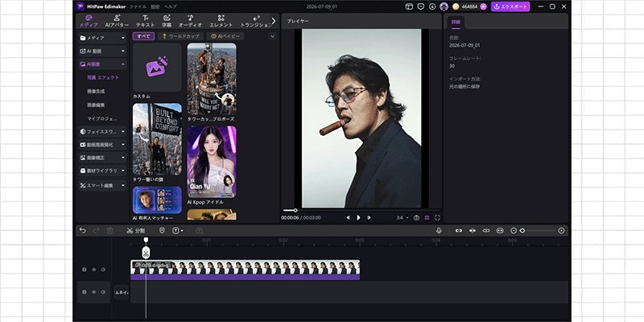Click the redo icon in timeline toolbar
The height and width of the screenshot is (322, 644).
point(96,230)
